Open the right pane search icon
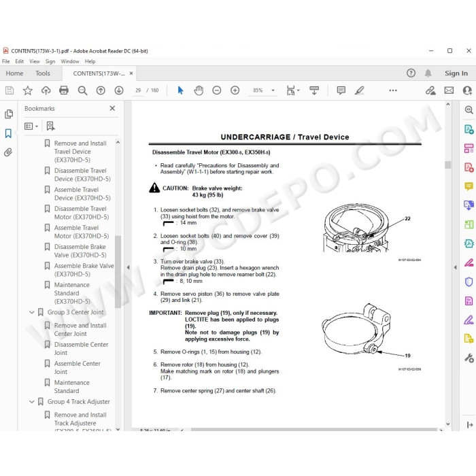476x476 pixels. click(469, 109)
